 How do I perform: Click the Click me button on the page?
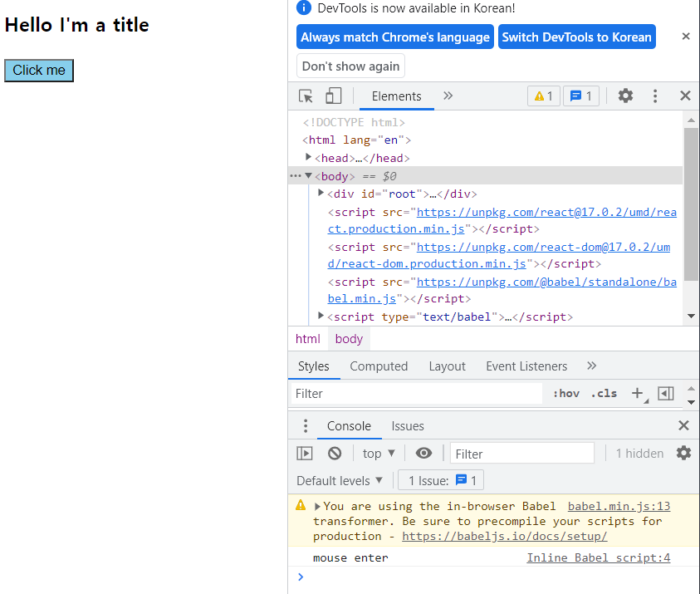coord(39,71)
